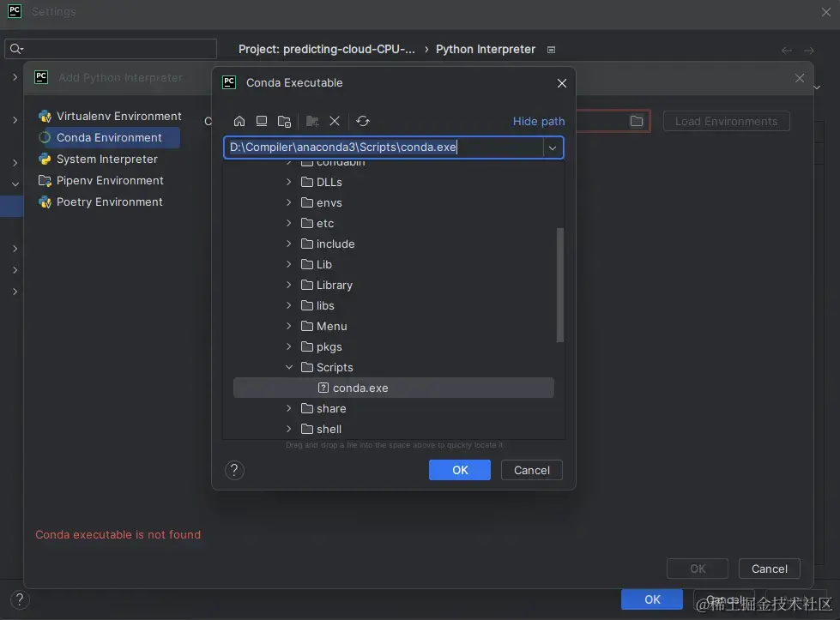Expand the libs folder

click(289, 305)
